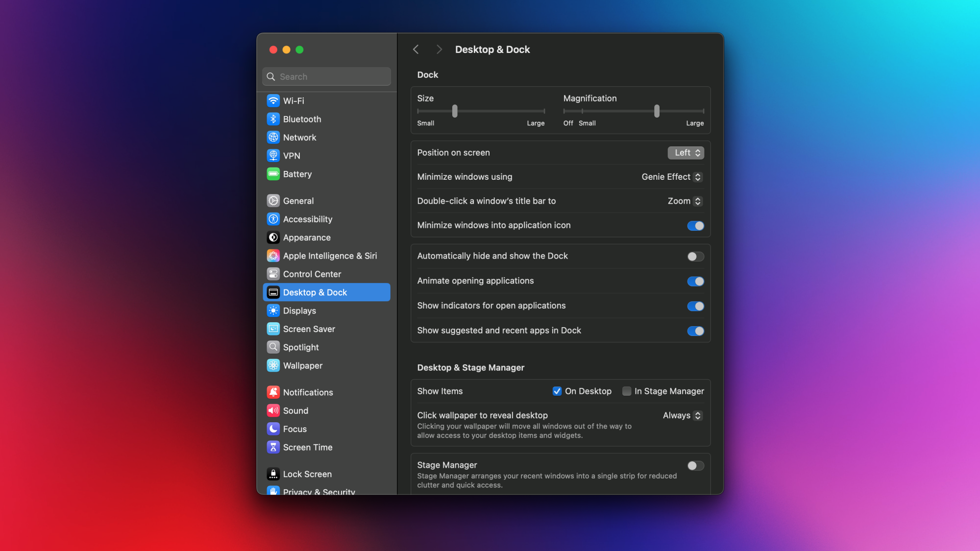Toggle Animate opening applications switch
This screenshot has width=980, height=551.
click(x=695, y=281)
